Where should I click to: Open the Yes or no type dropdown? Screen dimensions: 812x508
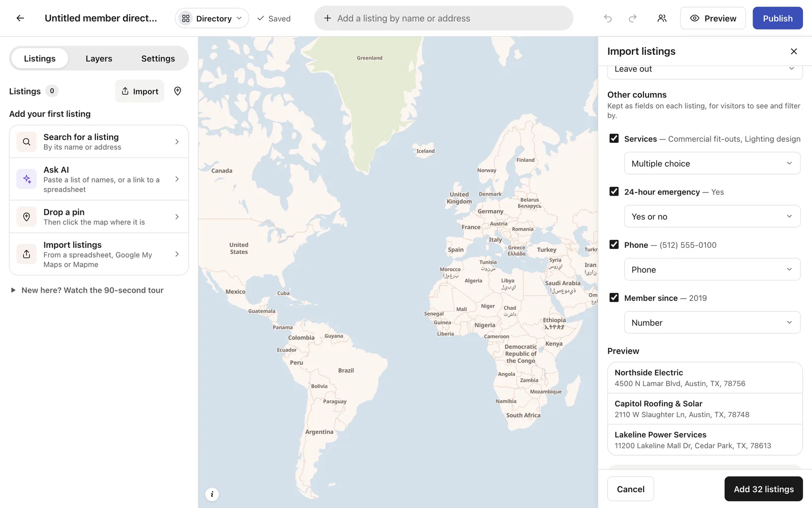click(712, 216)
